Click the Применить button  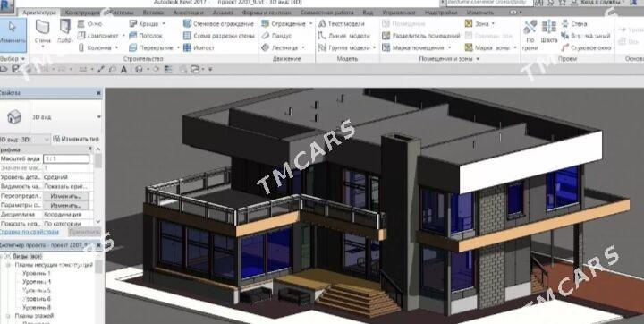pyautogui.click(x=84, y=232)
